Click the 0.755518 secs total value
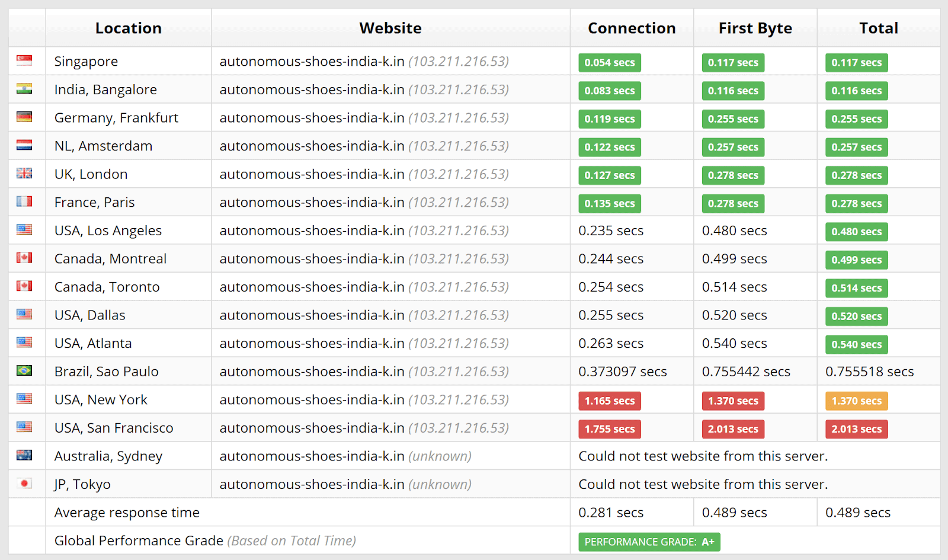The image size is (948, 560). tap(870, 372)
